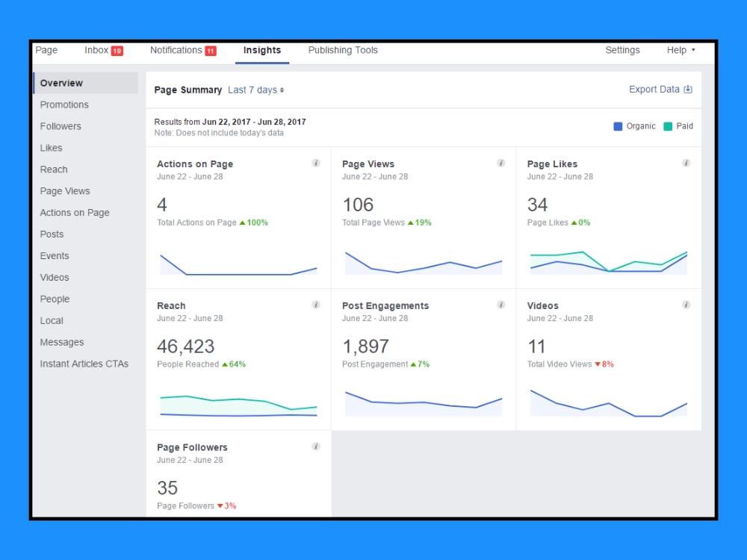The image size is (747, 560).
Task: Click info icon on Actions on Page card
Action: pyautogui.click(x=316, y=164)
